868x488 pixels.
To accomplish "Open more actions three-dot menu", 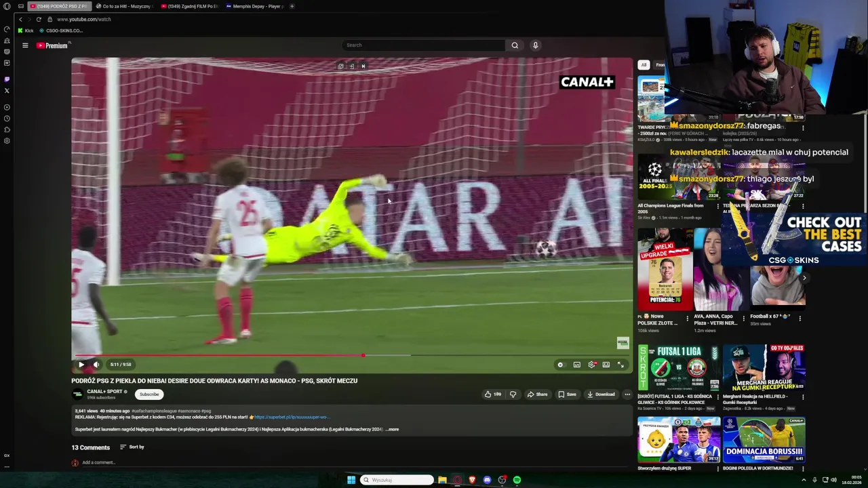I will tap(627, 394).
